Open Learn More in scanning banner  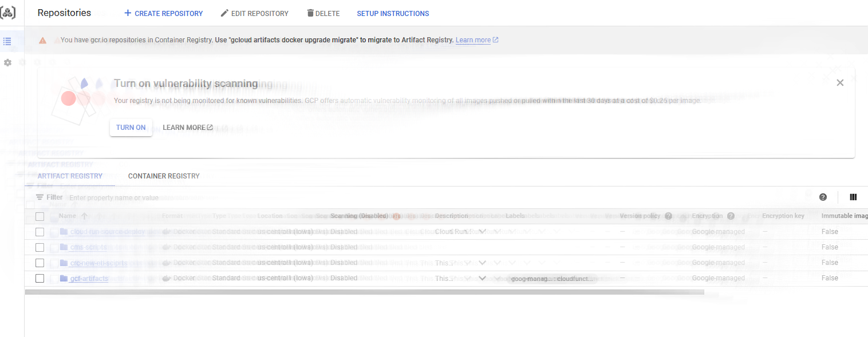click(188, 128)
